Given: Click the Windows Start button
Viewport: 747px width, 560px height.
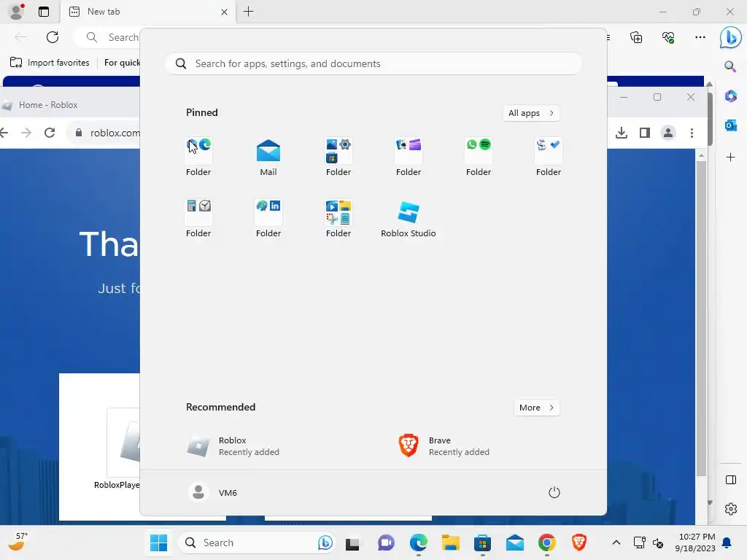Looking at the screenshot, I should click(158, 542).
